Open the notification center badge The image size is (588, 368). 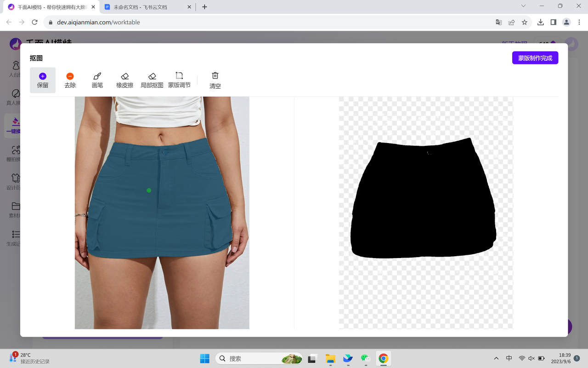pyautogui.click(x=577, y=358)
